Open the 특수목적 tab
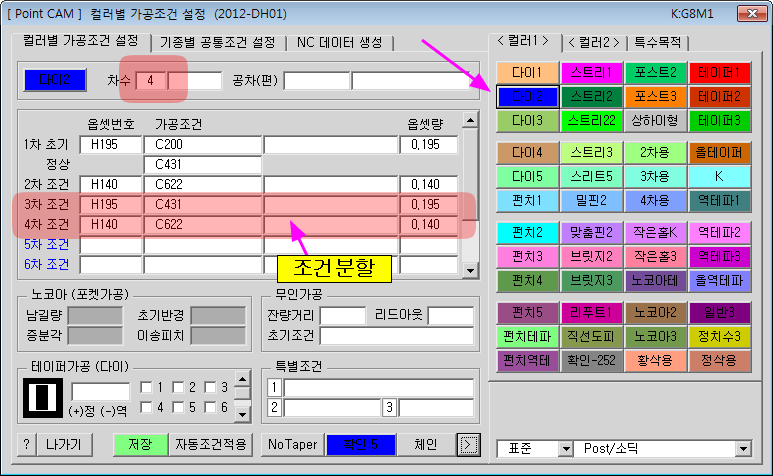 click(x=658, y=43)
